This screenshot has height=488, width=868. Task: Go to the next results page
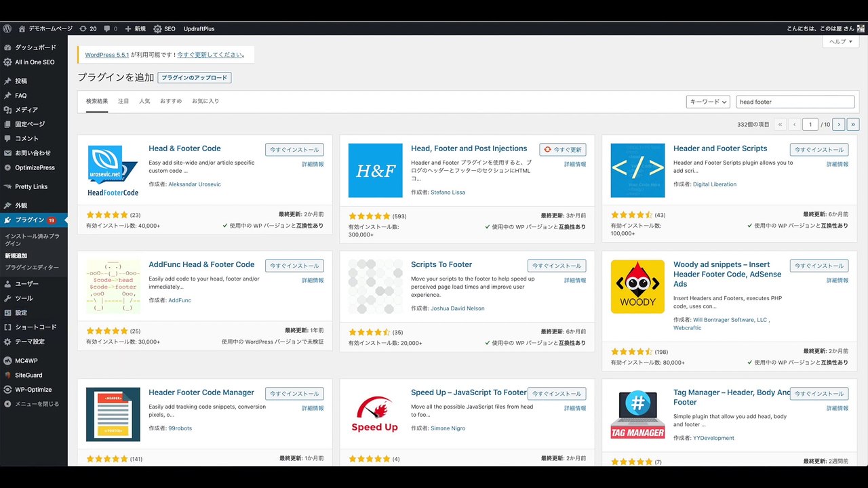(839, 124)
